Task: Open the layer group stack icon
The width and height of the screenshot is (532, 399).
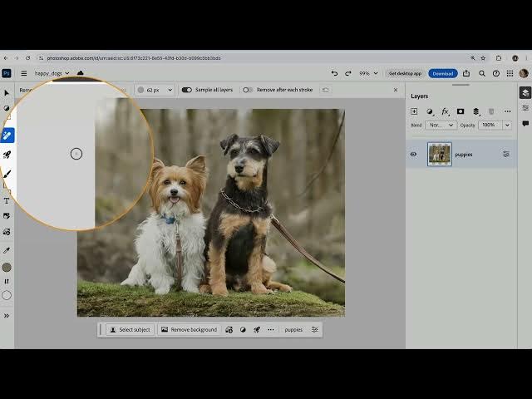Action: pos(476,111)
